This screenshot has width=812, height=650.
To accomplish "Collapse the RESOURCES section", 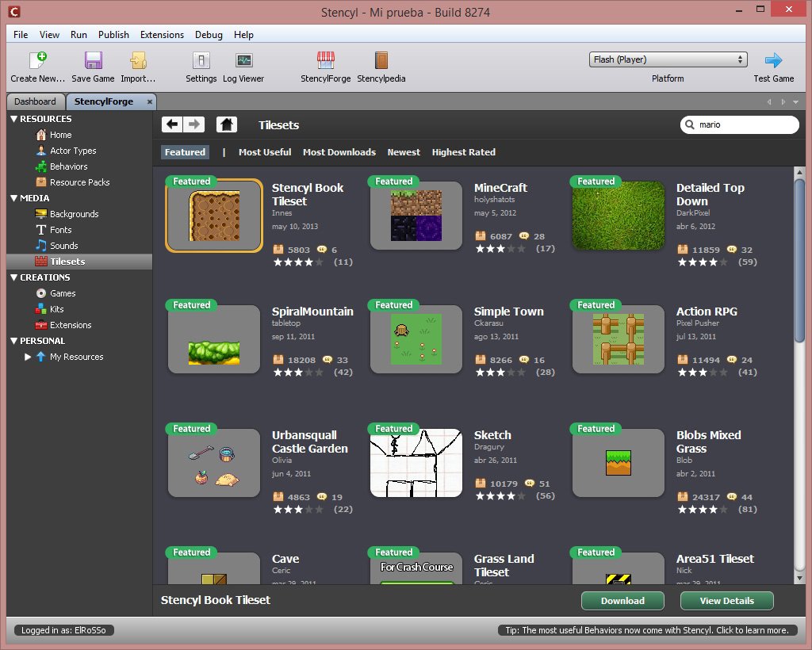I will (x=14, y=119).
